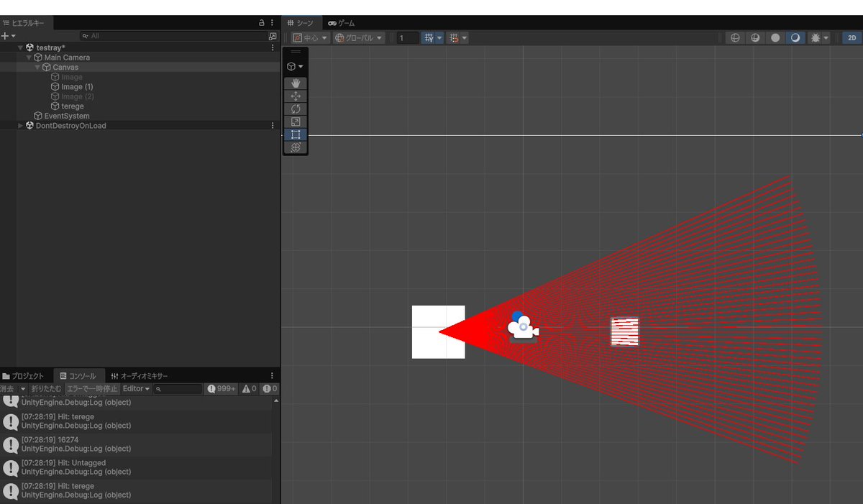This screenshot has height=504, width=863.
Task: Click the plus create object button
Action: (x=8, y=36)
